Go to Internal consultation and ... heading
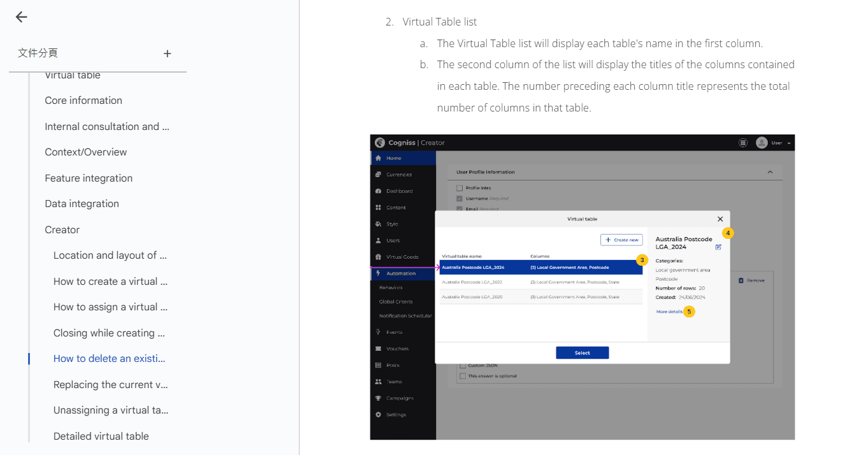The image size is (868, 455). click(x=107, y=126)
